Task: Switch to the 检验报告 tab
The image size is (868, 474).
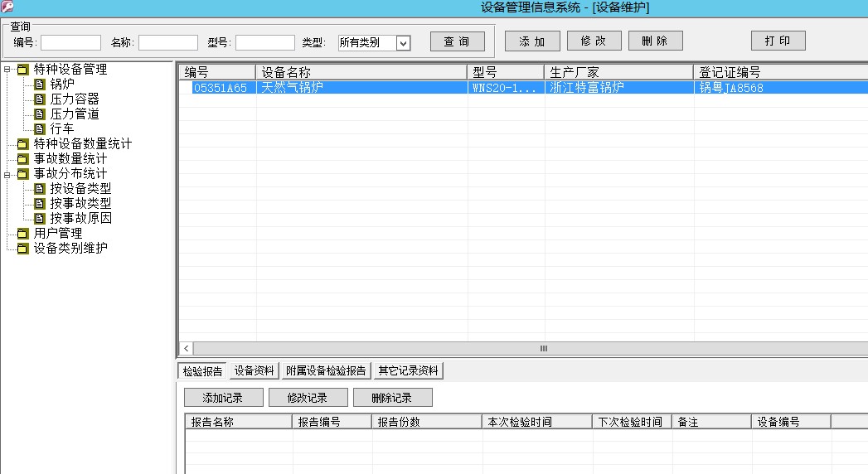Action: tap(202, 371)
